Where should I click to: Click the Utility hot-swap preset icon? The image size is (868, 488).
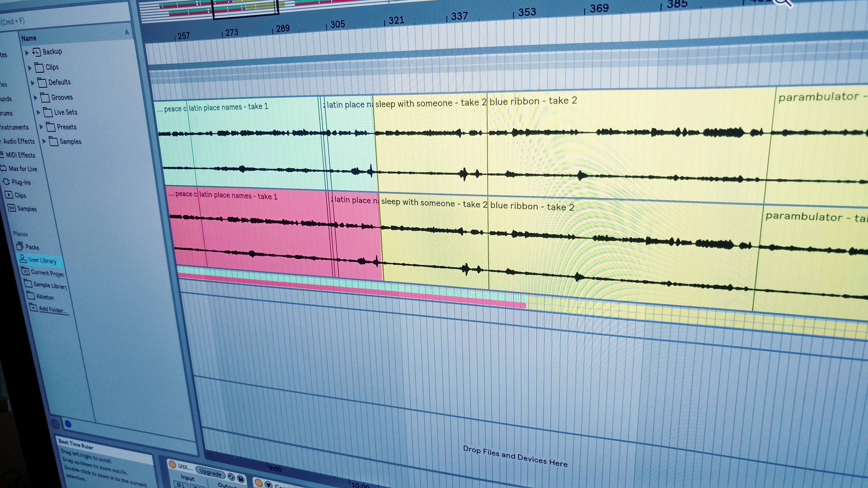point(231,477)
